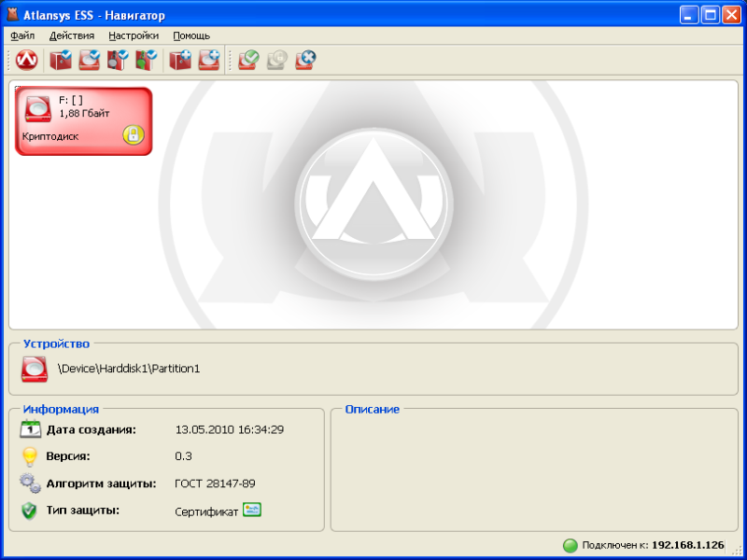
Task: Click the Криптодиск label on the tile
Action: pos(50,136)
